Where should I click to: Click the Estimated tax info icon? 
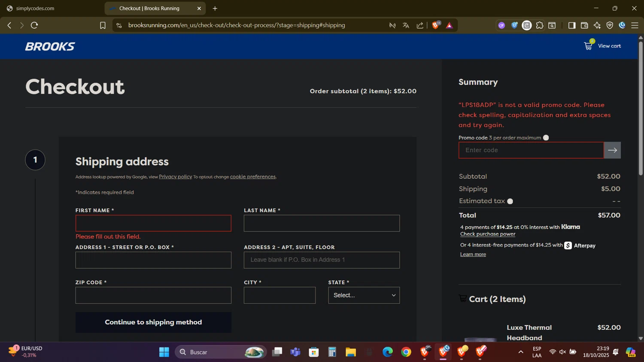(510, 201)
